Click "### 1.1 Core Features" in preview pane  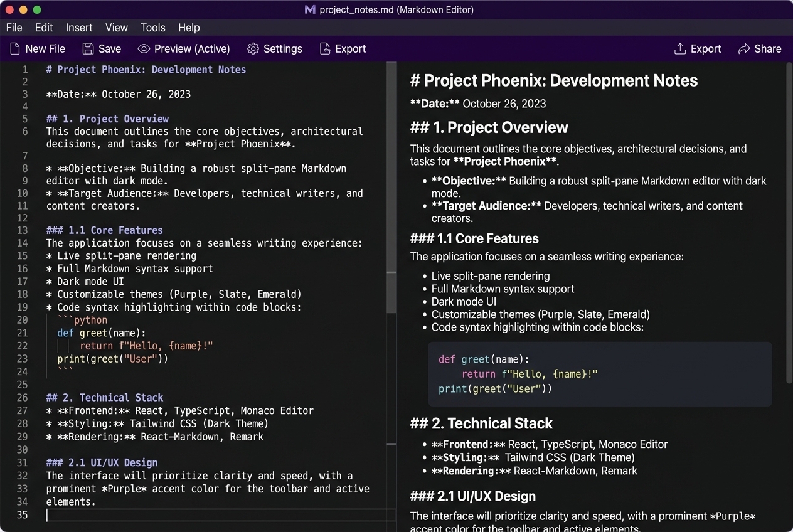pos(474,238)
